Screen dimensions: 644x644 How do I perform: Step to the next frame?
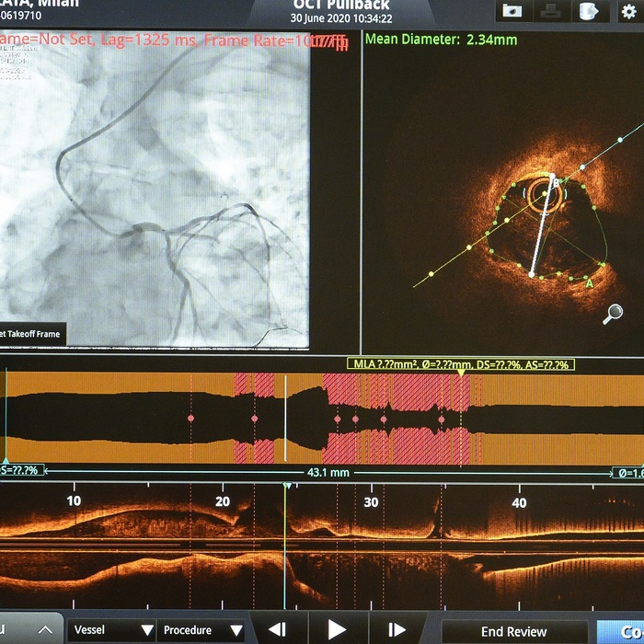point(397,630)
